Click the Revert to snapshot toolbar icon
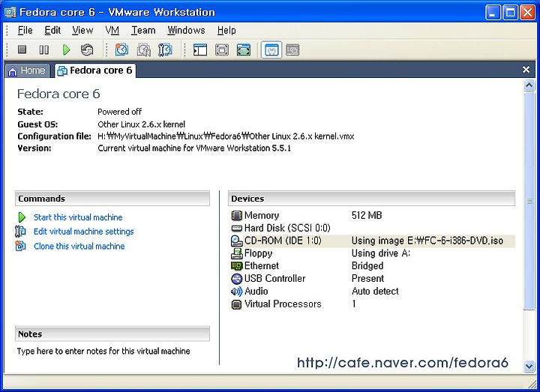 143,50
